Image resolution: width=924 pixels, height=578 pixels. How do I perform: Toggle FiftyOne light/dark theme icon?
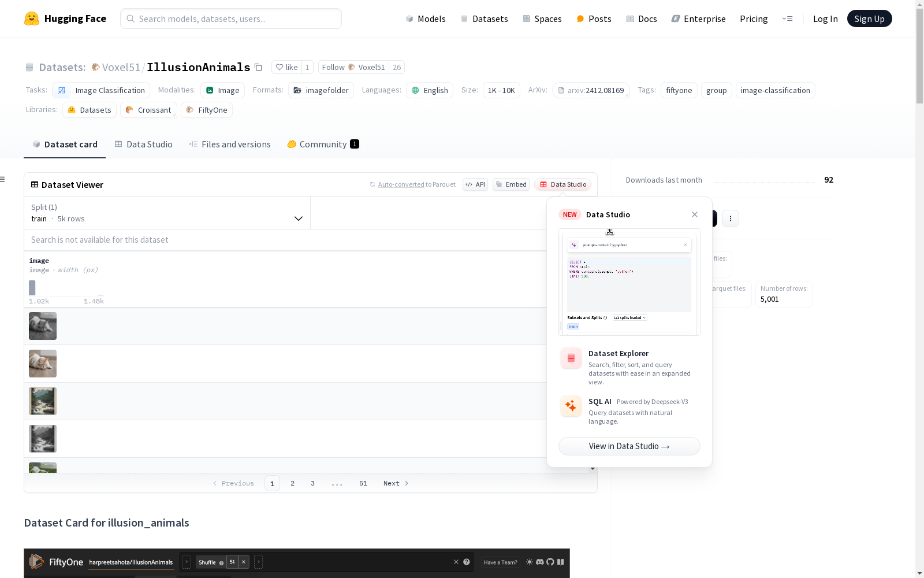[x=530, y=562]
